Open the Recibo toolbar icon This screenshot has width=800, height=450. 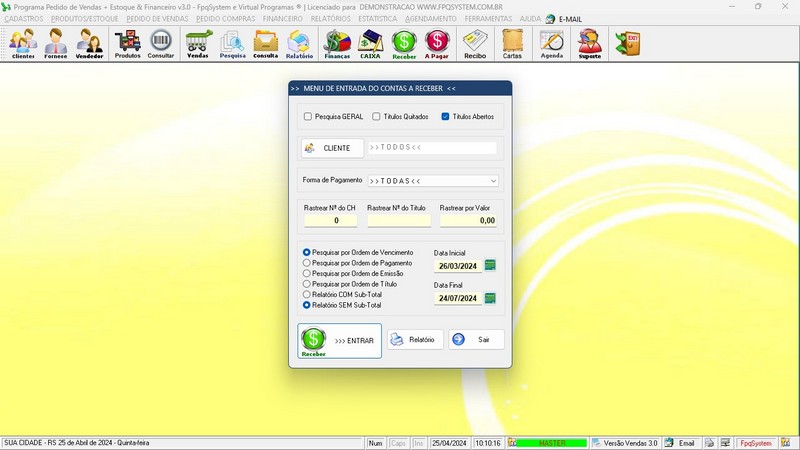pos(475,44)
